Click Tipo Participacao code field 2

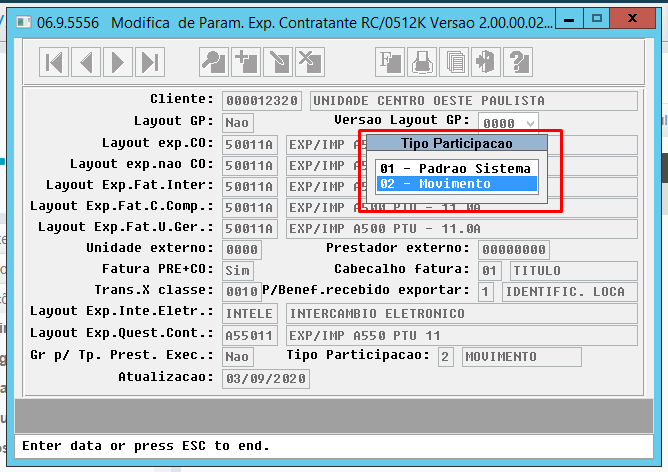(x=446, y=357)
